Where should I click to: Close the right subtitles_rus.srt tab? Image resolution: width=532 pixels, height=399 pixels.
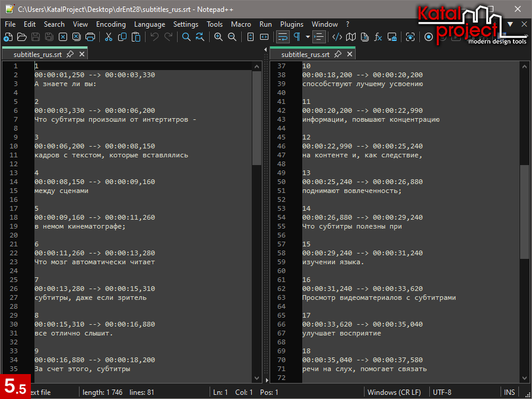[x=350, y=54]
